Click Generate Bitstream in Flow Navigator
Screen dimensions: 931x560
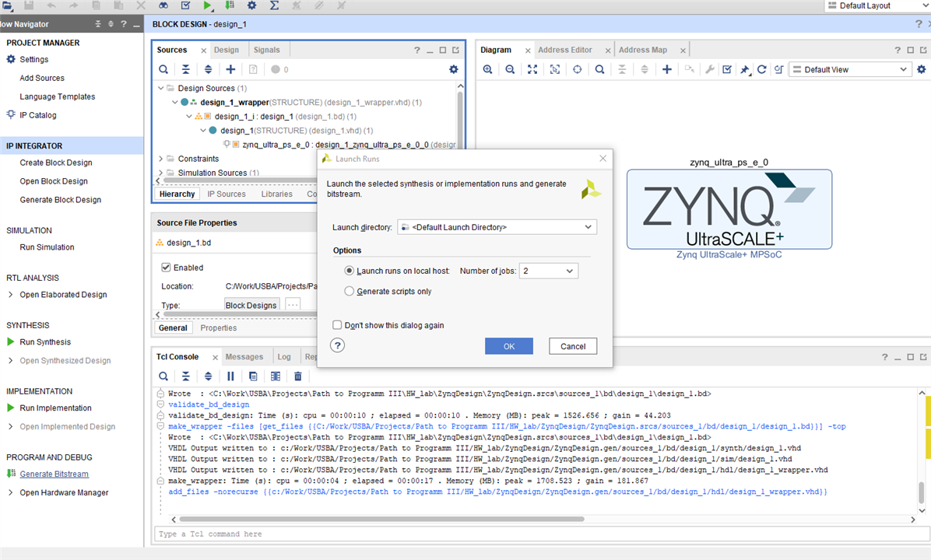tap(54, 474)
